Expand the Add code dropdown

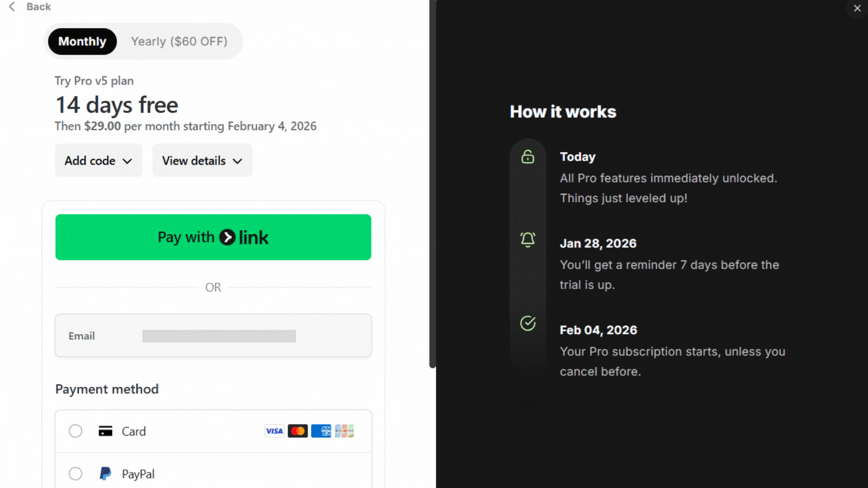(99, 160)
